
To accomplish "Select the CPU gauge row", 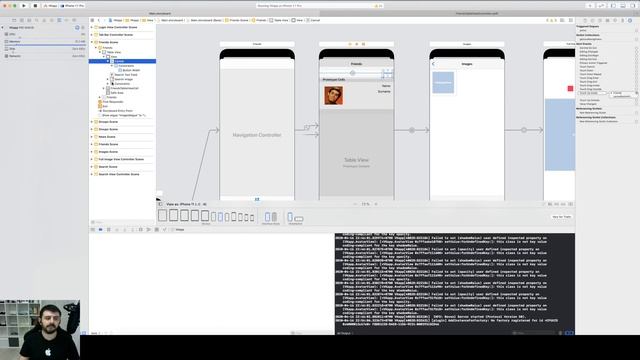I will [44, 34].
